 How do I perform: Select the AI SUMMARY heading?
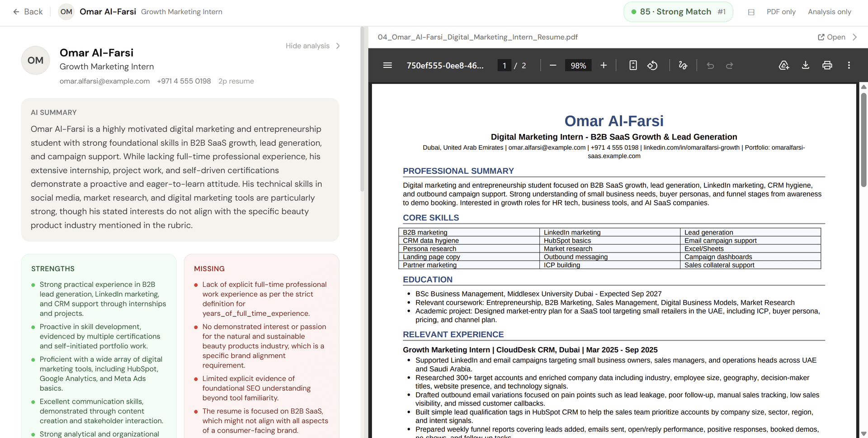54,112
